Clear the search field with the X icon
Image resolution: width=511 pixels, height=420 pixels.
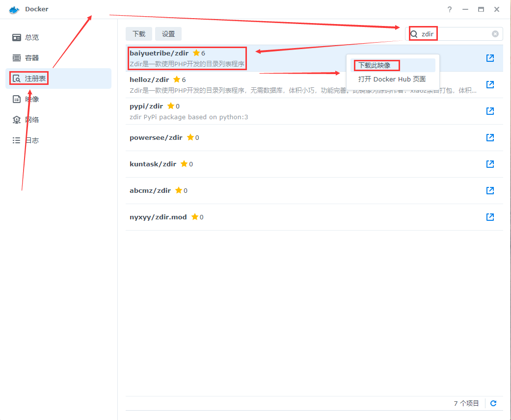[495, 34]
